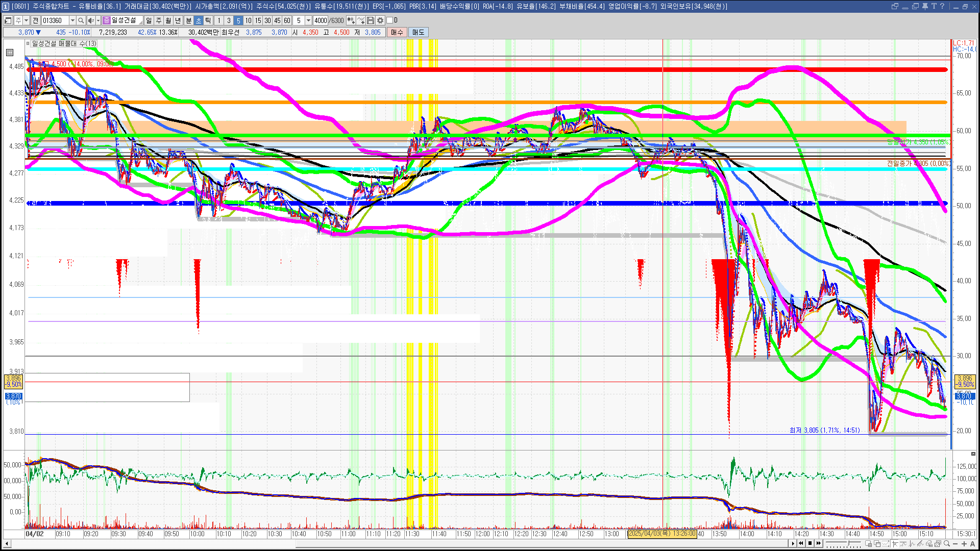The height and width of the screenshot is (551, 980).
Task: Click the fast-forward replay button
Action: [x=819, y=543]
